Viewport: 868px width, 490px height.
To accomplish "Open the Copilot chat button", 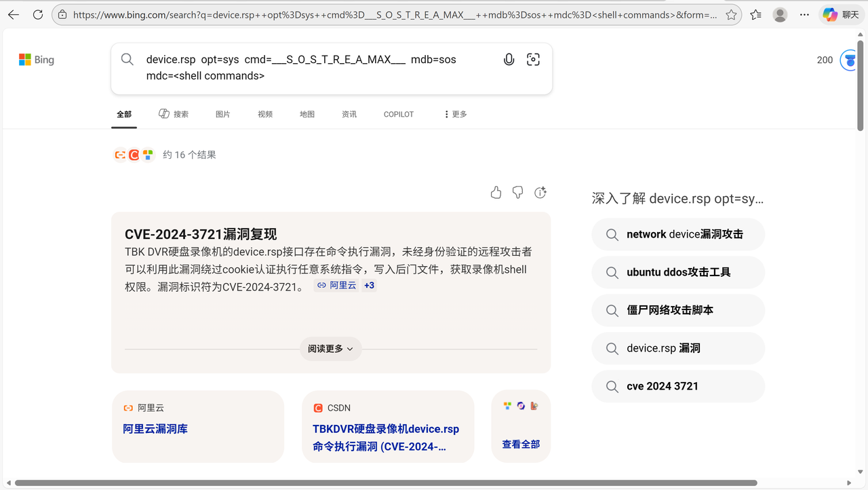I will (x=842, y=14).
